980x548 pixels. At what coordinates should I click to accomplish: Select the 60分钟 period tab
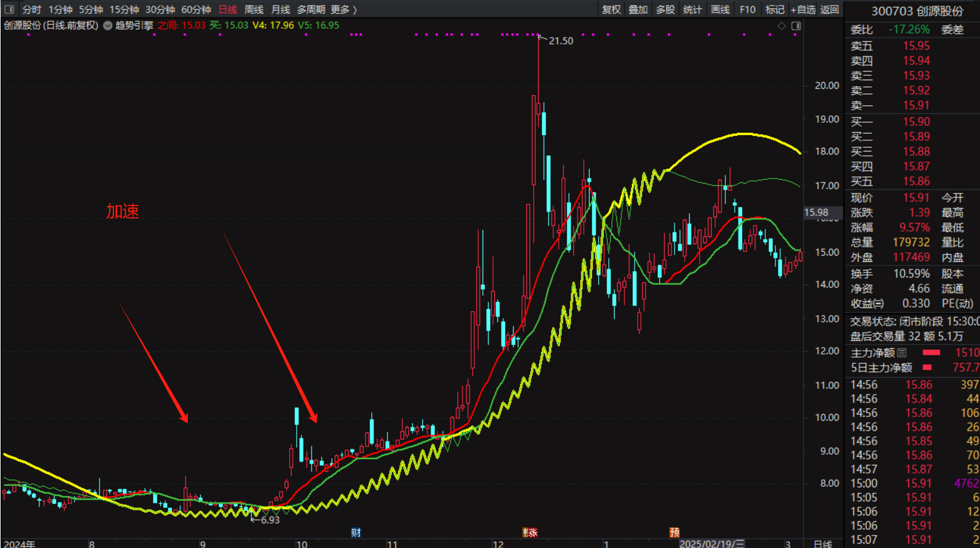point(196,9)
